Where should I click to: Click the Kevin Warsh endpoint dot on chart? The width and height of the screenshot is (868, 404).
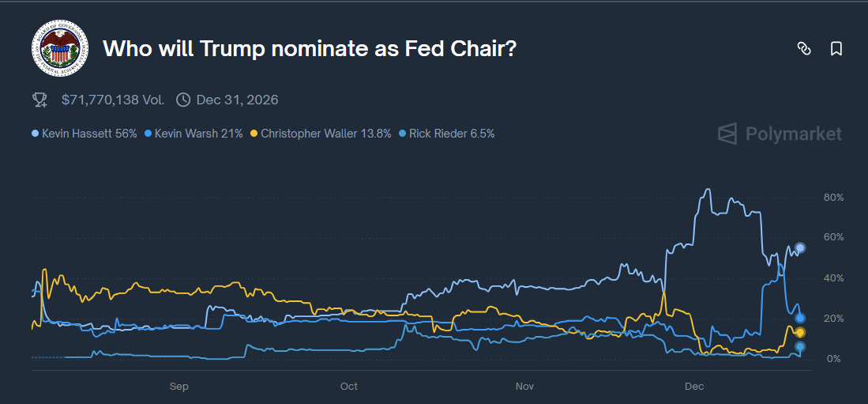coord(800,318)
